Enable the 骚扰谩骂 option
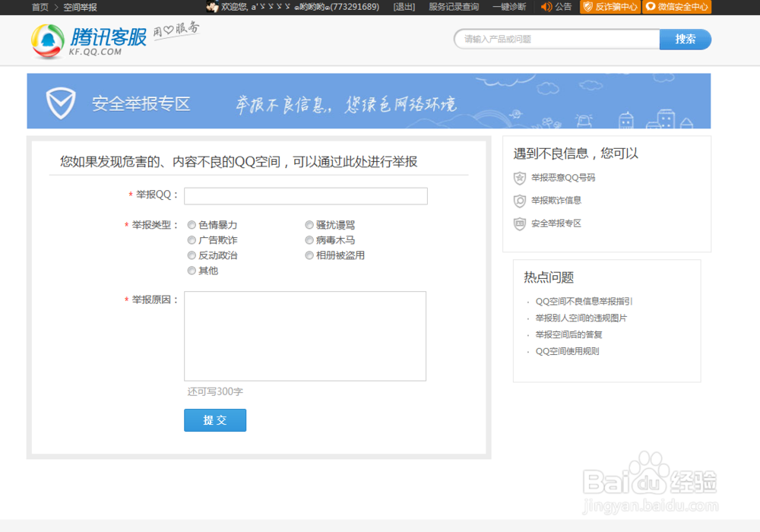This screenshot has height=532, width=760. coord(309,225)
